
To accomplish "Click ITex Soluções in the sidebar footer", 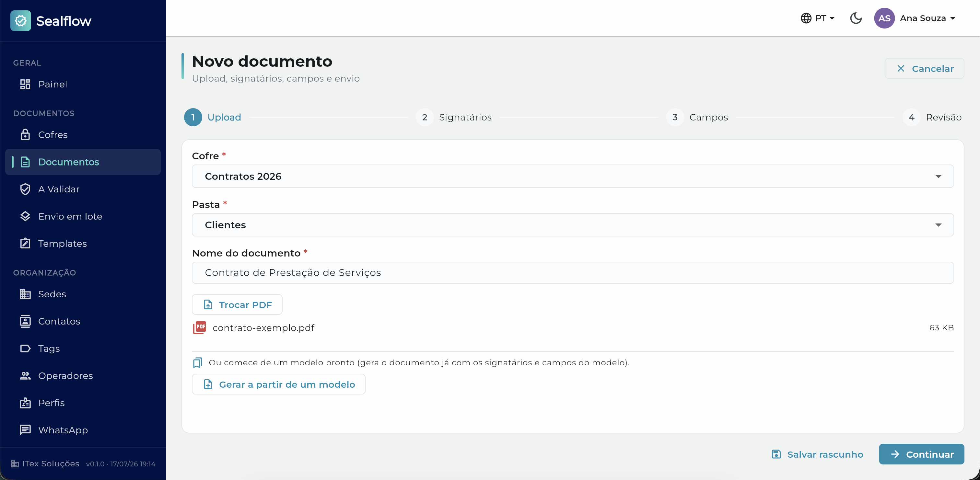I will pos(51,464).
